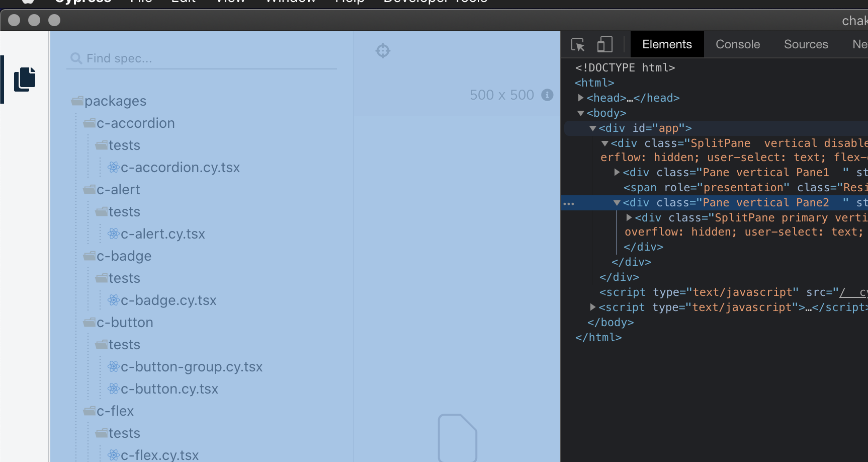Collapse the div id="app" node
This screenshot has height=462, width=868.
click(x=593, y=128)
